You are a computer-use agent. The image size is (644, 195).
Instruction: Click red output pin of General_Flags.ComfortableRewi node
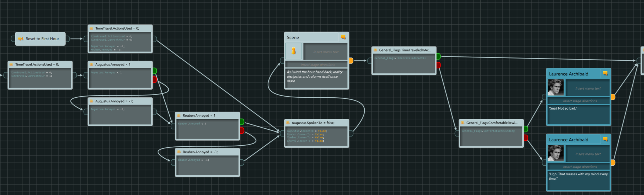click(525, 138)
